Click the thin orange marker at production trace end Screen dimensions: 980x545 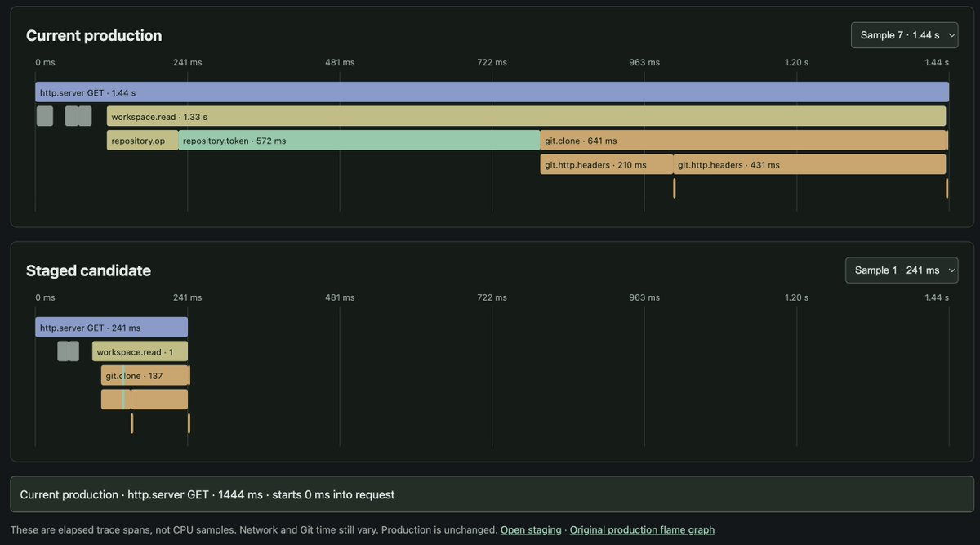point(947,188)
